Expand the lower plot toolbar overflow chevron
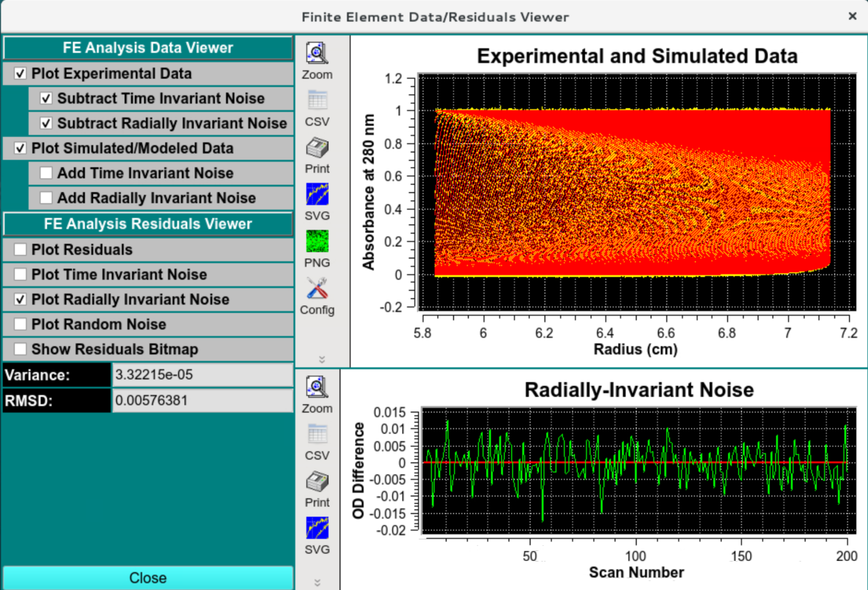 317,583
